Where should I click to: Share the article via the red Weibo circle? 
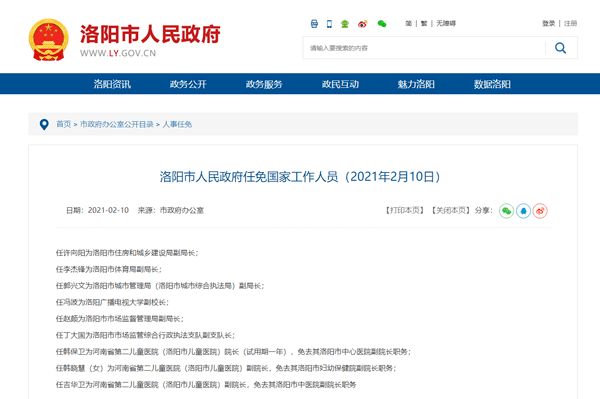[540, 211]
